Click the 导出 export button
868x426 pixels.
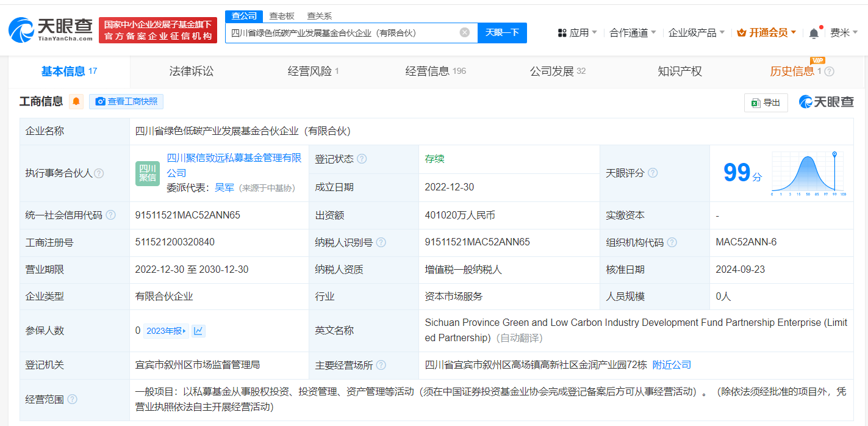coord(766,103)
